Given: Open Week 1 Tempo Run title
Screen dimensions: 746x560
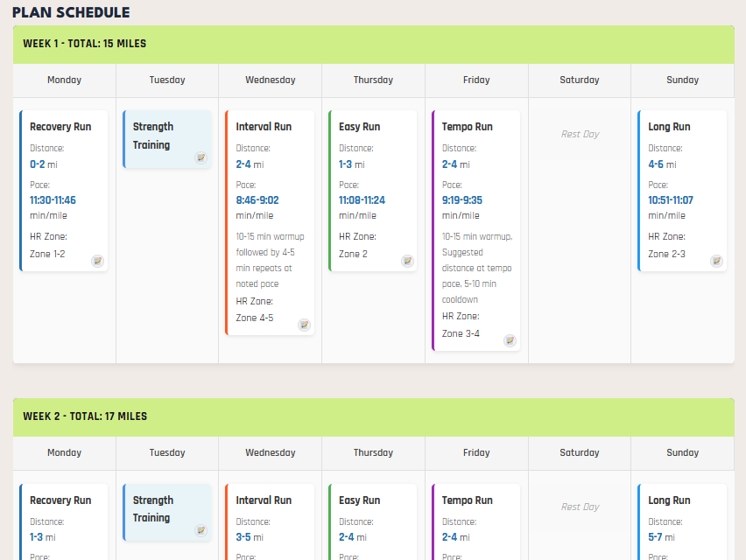Looking at the screenshot, I should click(468, 127).
